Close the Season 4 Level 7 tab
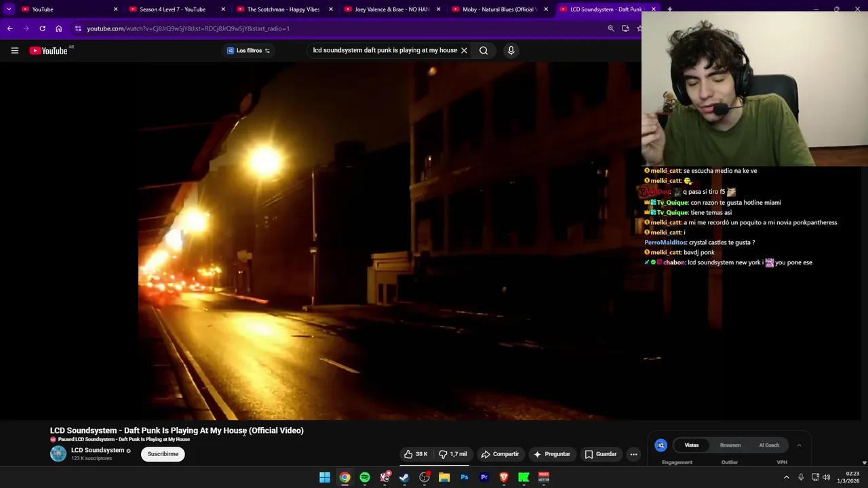This screenshot has height=488, width=868. 223,9
